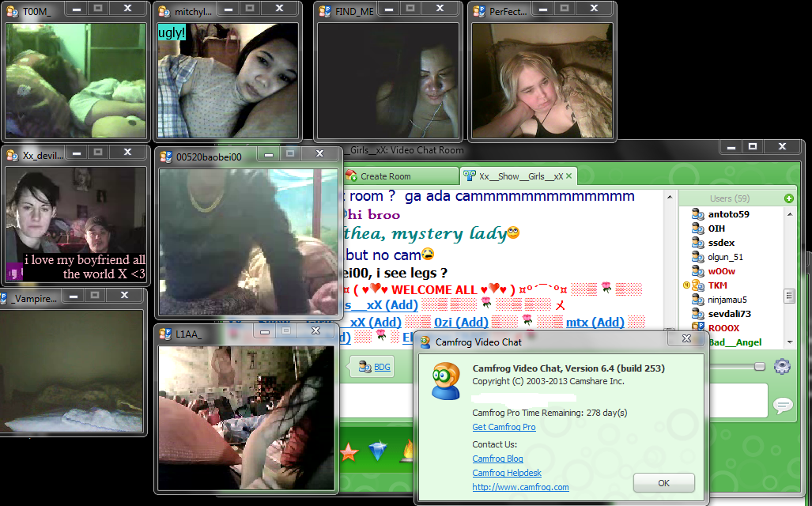Select user antoto59 in the list
This screenshot has height=506, width=812.
[729, 214]
